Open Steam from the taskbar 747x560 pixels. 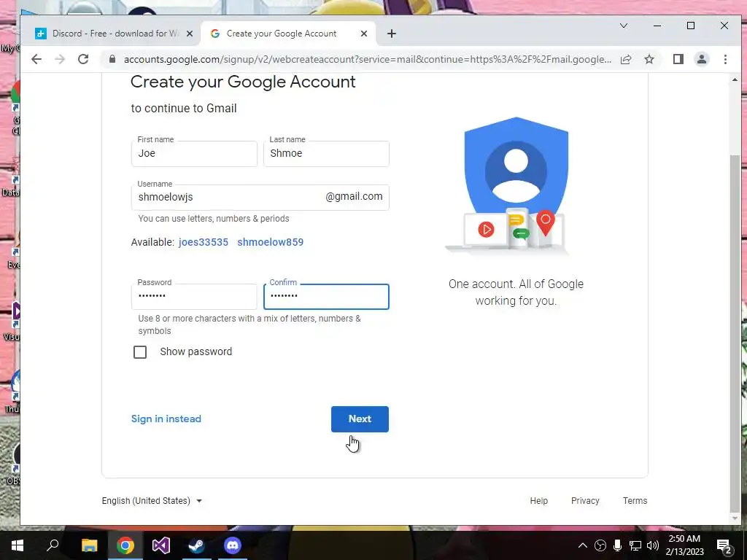click(196, 545)
